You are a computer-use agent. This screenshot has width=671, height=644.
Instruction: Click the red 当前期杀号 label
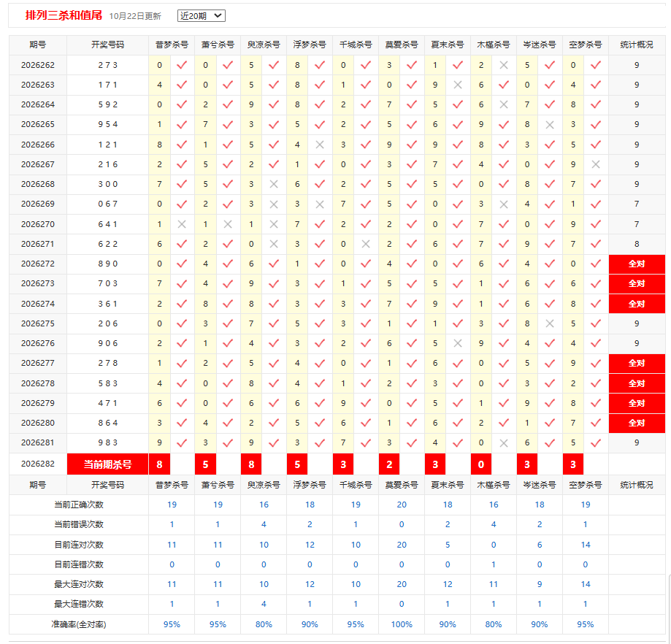click(107, 464)
